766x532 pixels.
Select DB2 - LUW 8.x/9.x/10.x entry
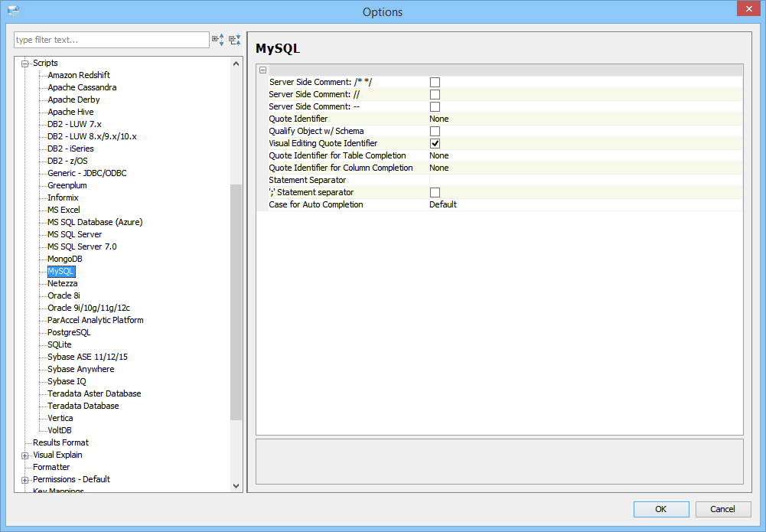pyautogui.click(x=92, y=135)
